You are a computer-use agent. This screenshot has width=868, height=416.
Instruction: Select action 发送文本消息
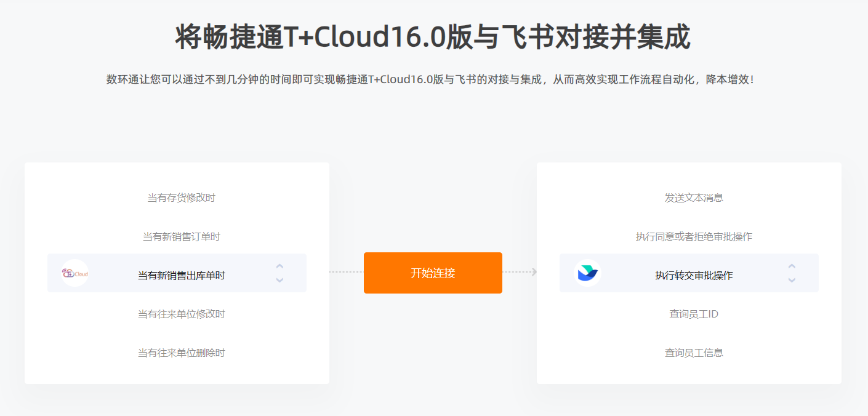tap(694, 198)
